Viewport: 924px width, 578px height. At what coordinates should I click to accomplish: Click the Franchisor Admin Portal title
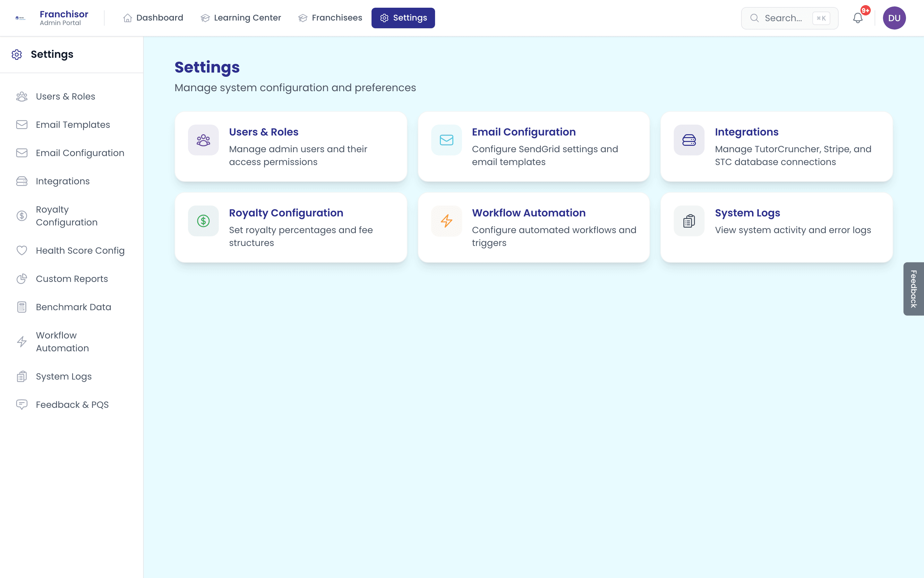pos(64,18)
